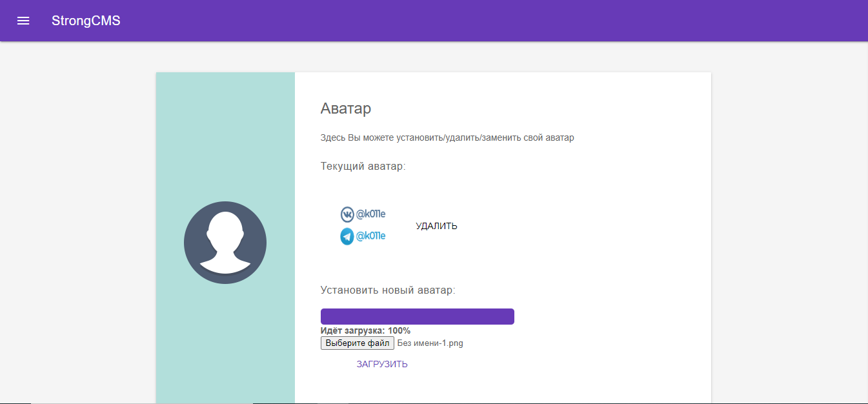
Task: Click the VK logo in current avatar
Action: pyautogui.click(x=347, y=214)
